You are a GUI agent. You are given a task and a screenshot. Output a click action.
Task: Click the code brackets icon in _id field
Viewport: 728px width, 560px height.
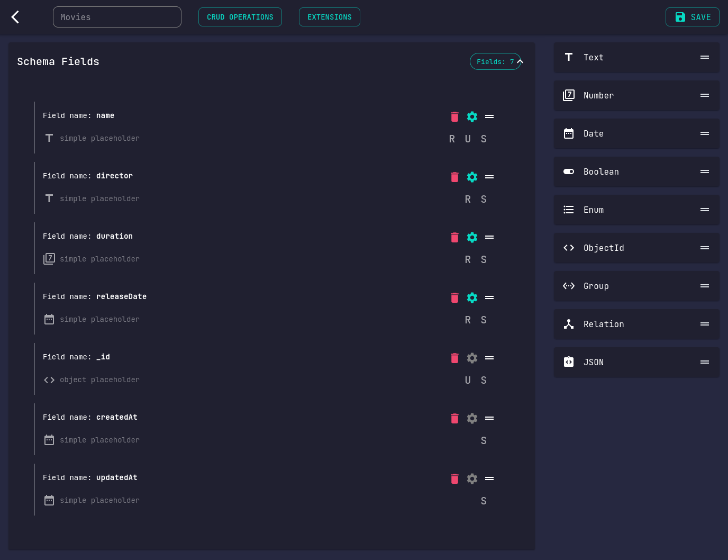coord(49,380)
